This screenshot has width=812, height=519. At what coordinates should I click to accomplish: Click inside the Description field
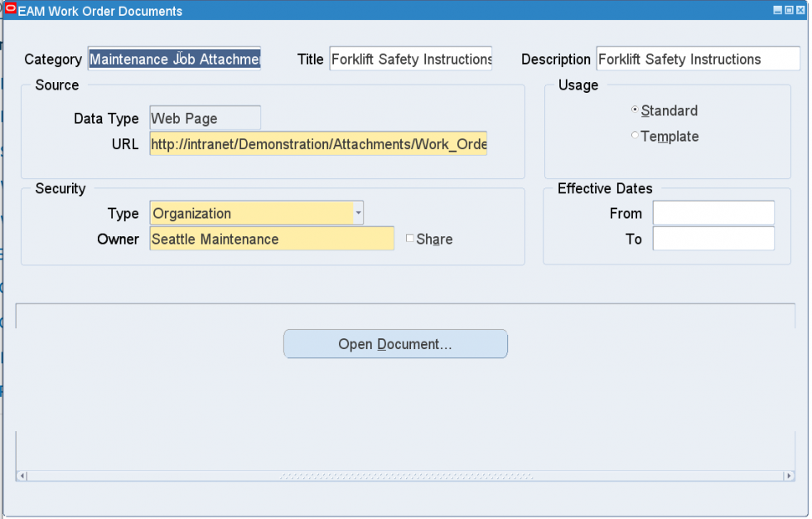(x=697, y=59)
